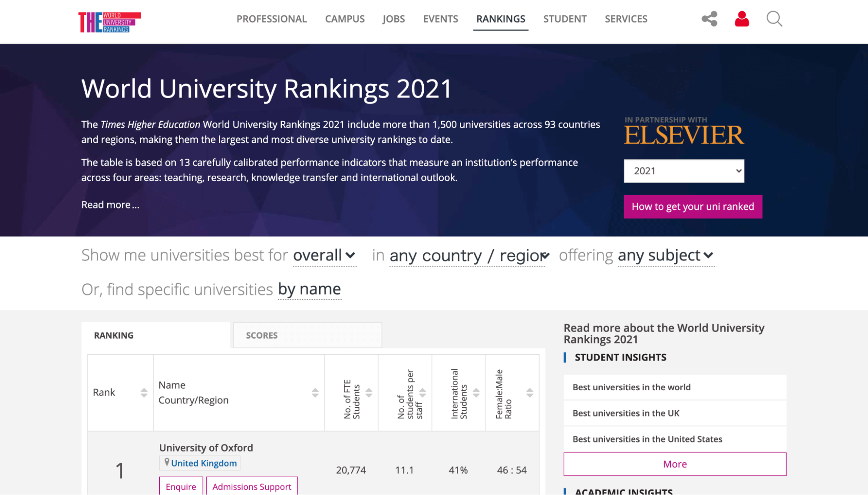Viewport: 868px width, 495px height.
Task: Click the Enquire button for Oxford
Action: point(181,486)
